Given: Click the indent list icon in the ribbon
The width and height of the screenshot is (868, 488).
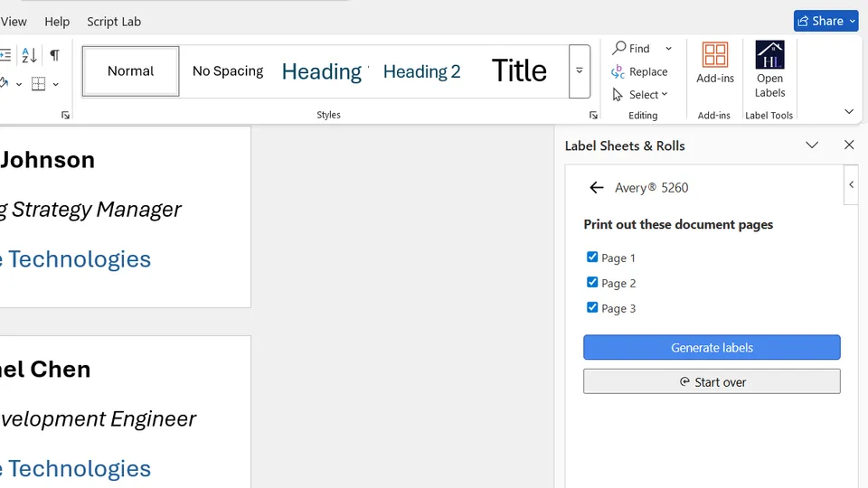Looking at the screenshot, I should [x=5, y=55].
